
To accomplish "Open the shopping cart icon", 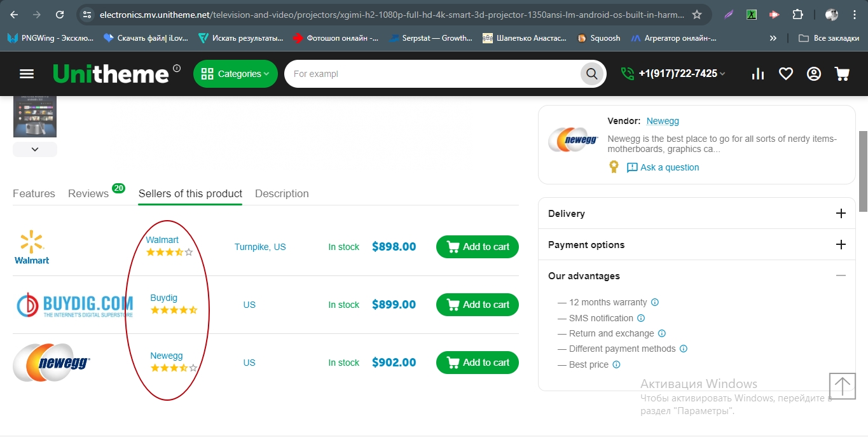I will click(x=842, y=74).
